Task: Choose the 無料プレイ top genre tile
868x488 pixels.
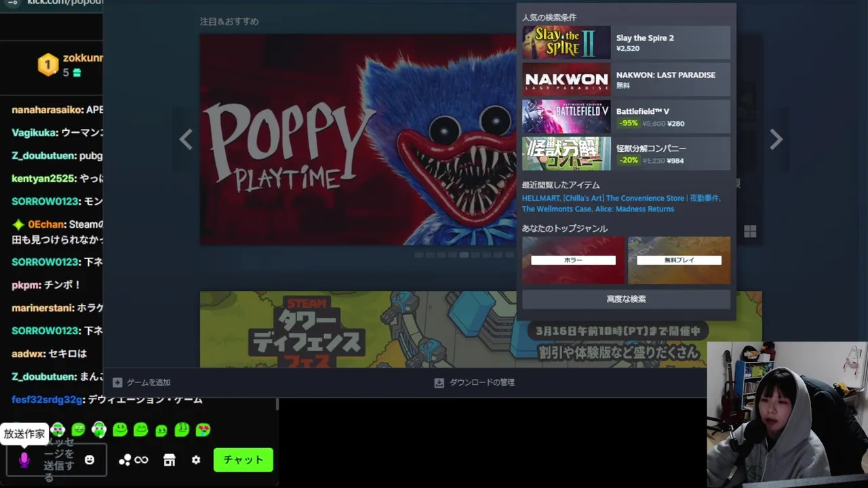Action: point(679,260)
